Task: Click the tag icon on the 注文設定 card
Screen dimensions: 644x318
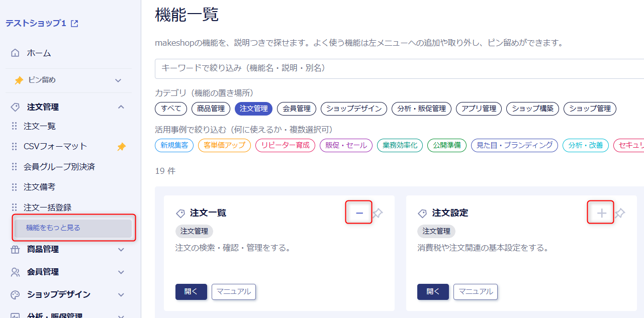Action: point(423,214)
